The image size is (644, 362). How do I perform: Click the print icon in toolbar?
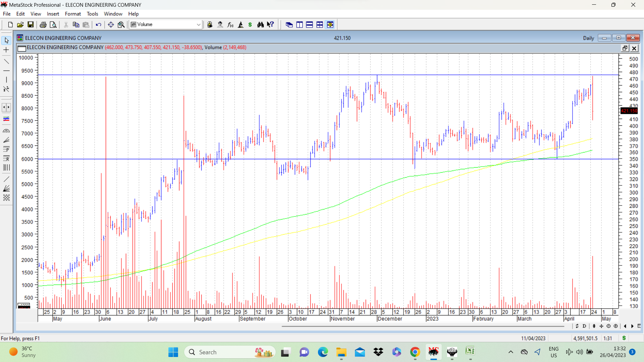[43, 24]
